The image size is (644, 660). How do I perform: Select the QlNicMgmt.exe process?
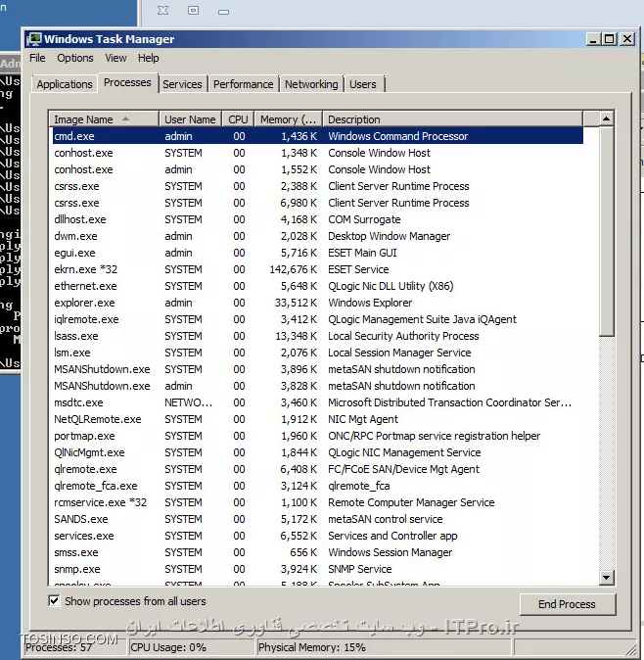coord(318,452)
